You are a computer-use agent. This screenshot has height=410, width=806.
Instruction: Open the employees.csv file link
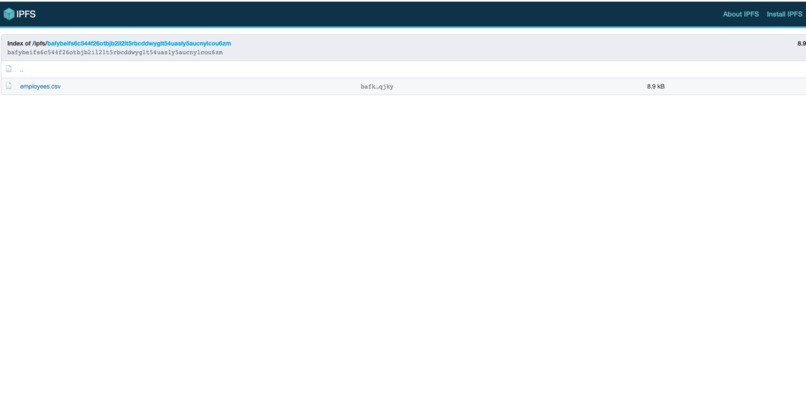(x=40, y=86)
